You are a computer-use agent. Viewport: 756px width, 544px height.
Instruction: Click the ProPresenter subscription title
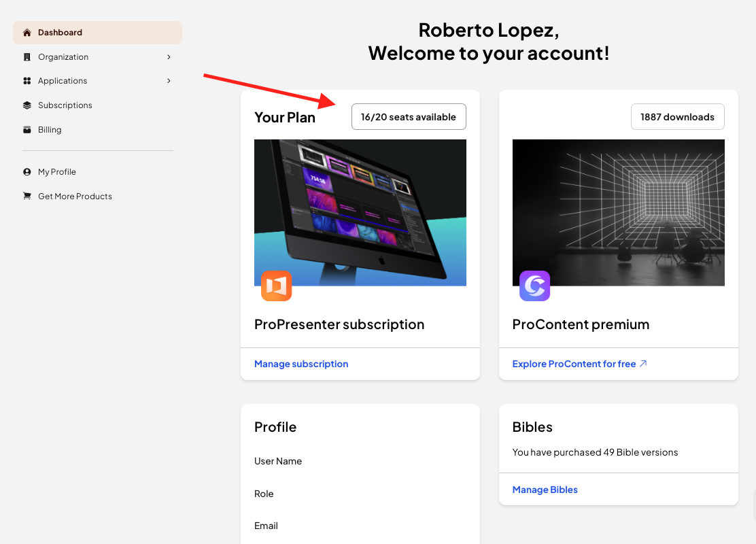pos(339,324)
